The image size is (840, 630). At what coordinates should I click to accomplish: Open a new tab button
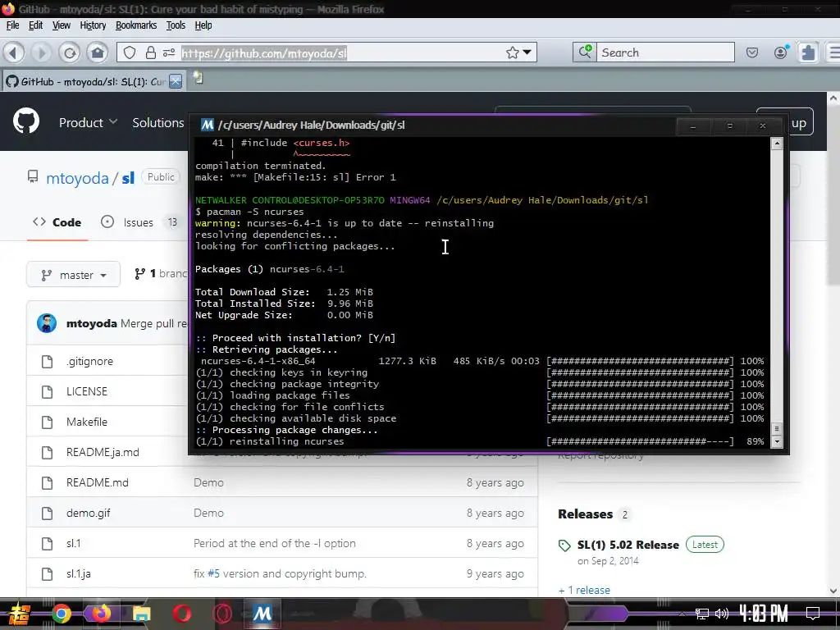tap(199, 78)
